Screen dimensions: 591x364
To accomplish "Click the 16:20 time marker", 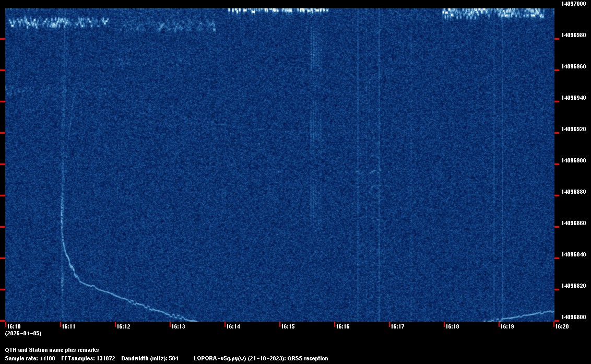I will coord(562,326).
